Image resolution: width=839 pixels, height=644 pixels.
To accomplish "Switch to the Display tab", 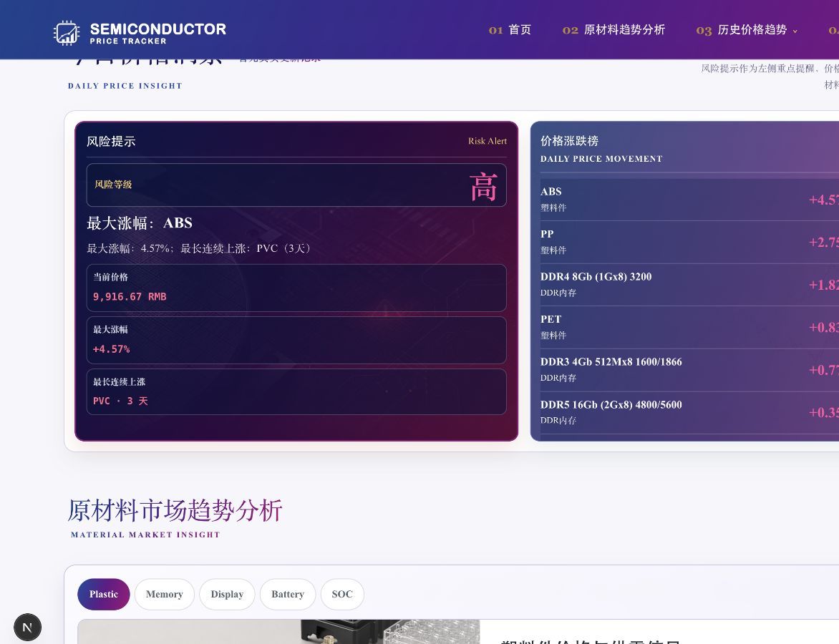I will [227, 594].
